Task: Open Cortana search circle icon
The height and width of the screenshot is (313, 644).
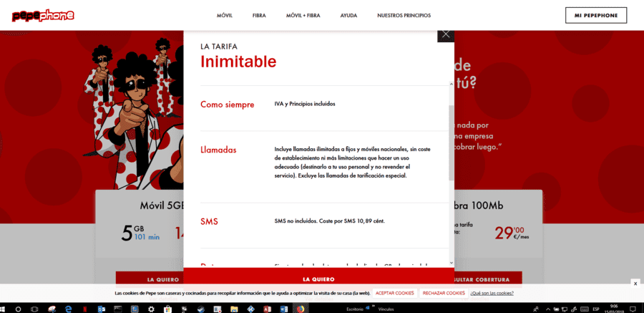Action: [18, 309]
